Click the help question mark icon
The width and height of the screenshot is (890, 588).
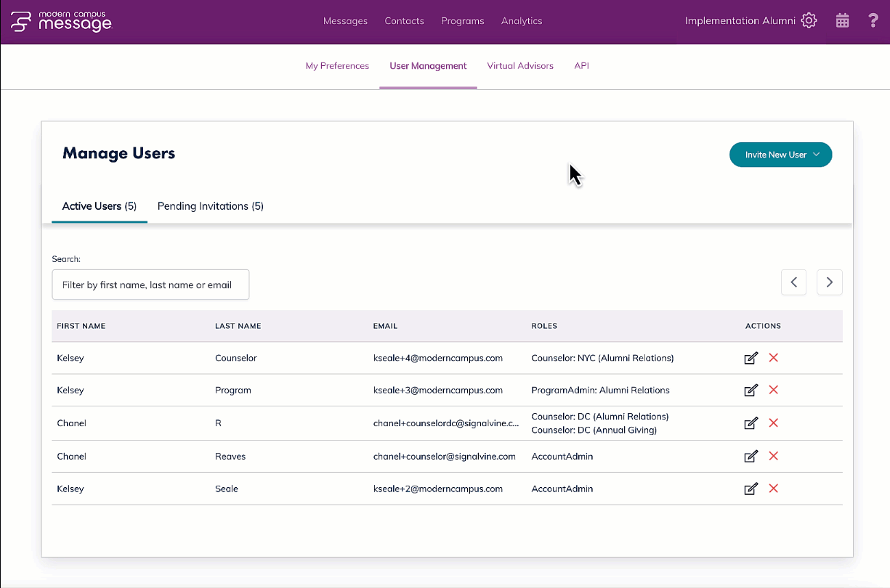tap(873, 20)
